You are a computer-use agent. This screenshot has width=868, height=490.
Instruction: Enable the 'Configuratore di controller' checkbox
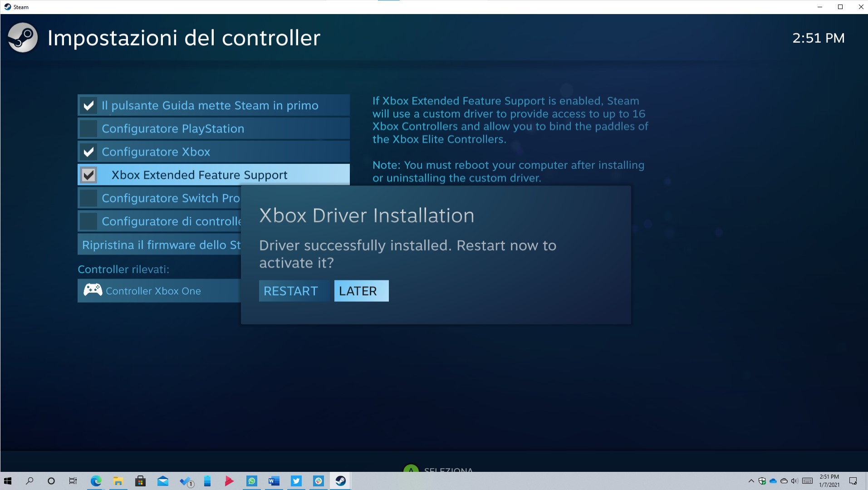pos(88,221)
